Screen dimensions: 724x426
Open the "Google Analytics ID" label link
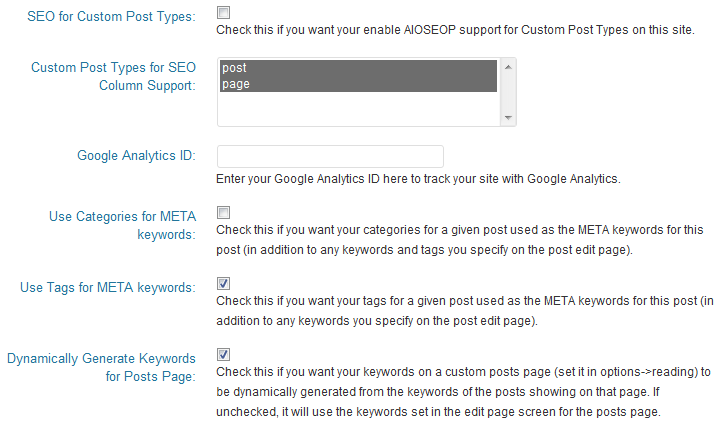[136, 156]
